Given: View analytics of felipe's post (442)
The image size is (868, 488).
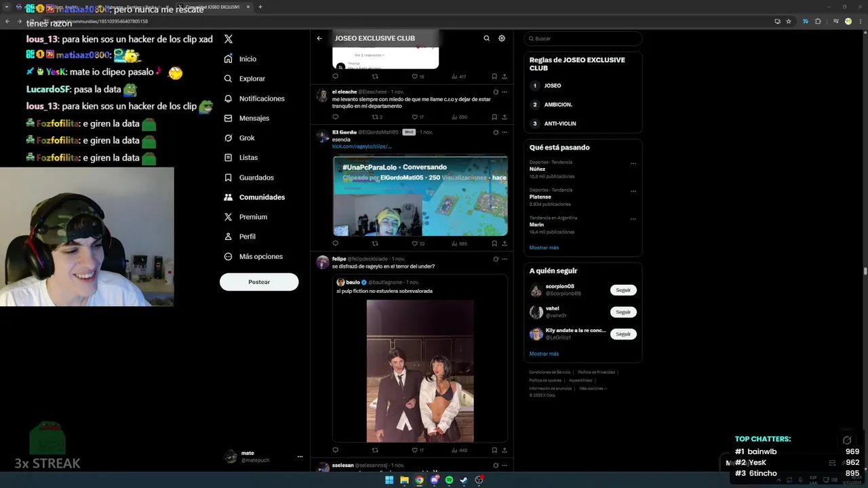Looking at the screenshot, I should 459,450.
